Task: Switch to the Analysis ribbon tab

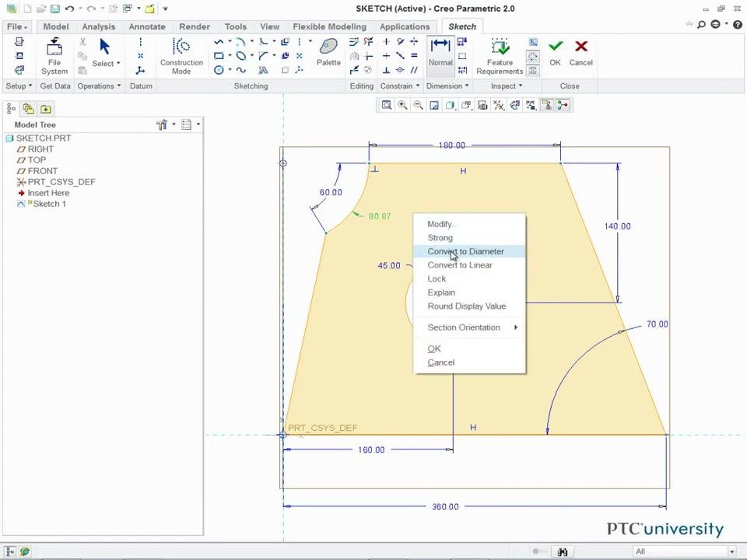Action: pos(99,26)
